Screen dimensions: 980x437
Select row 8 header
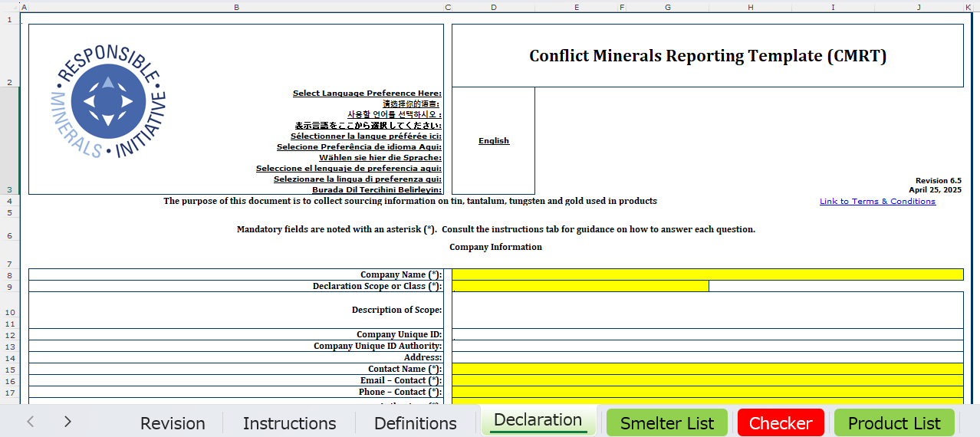10,274
